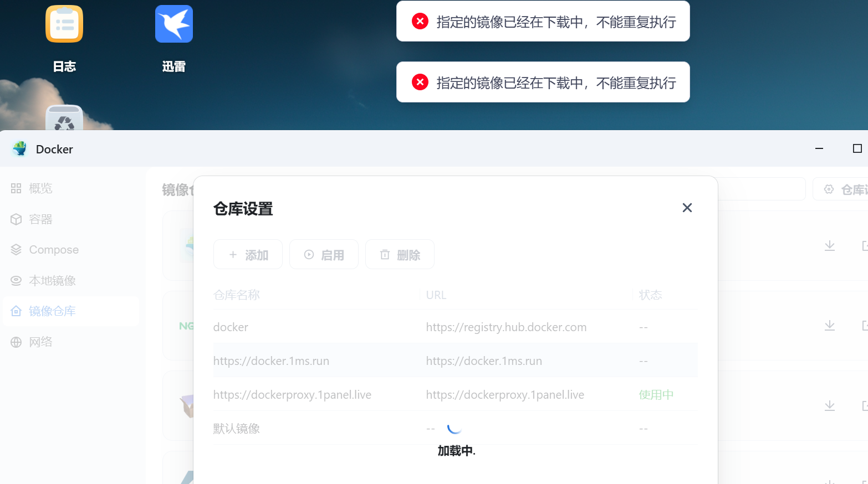
Task: Click the 启用 button
Action: [324, 254]
